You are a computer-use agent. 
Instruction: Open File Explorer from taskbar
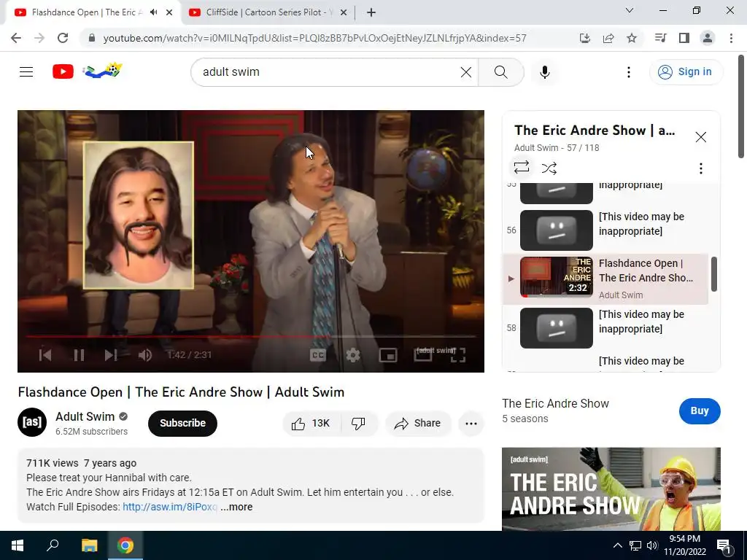(89, 545)
